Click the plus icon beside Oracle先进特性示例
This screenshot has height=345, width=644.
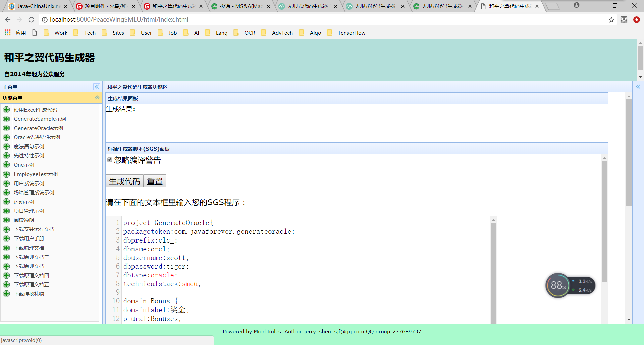coord(6,137)
